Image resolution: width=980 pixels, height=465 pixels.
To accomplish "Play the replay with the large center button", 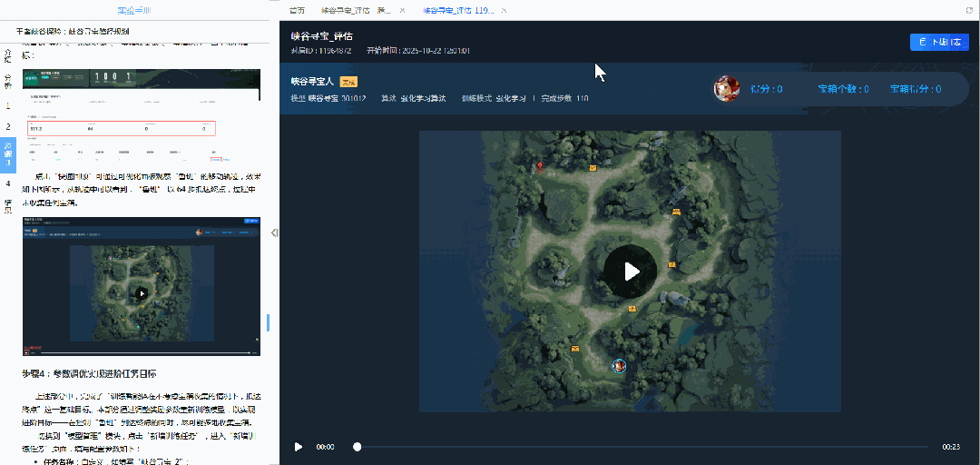I will [x=631, y=272].
